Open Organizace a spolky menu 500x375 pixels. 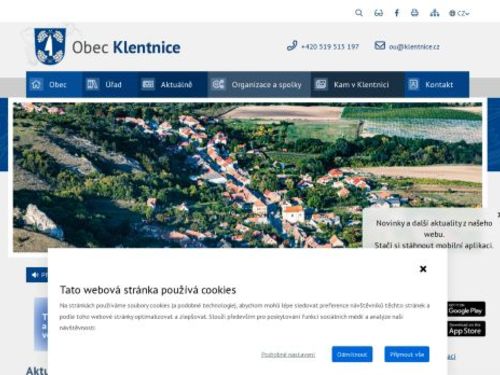[259, 84]
